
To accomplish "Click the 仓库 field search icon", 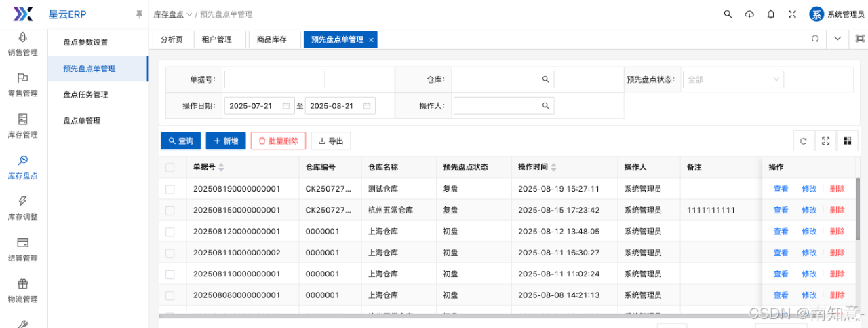I will click(x=545, y=79).
